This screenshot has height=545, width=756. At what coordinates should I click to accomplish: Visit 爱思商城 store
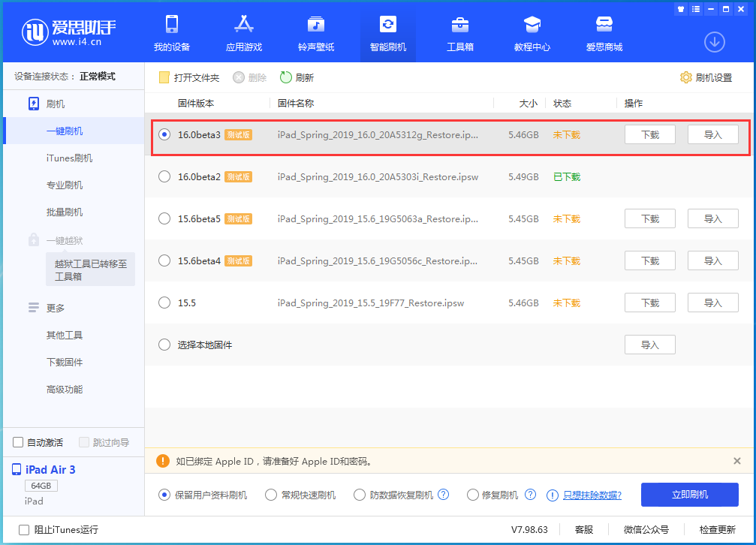pos(604,33)
